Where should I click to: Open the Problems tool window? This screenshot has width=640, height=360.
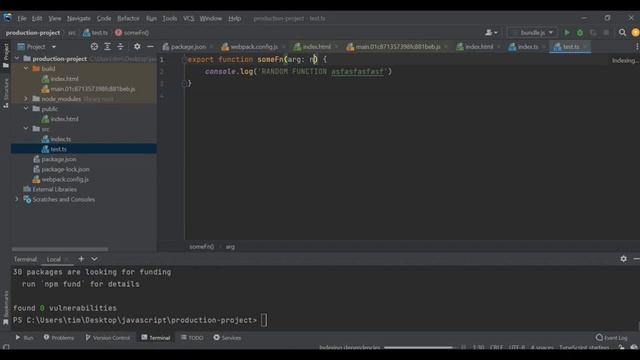(x=59, y=338)
